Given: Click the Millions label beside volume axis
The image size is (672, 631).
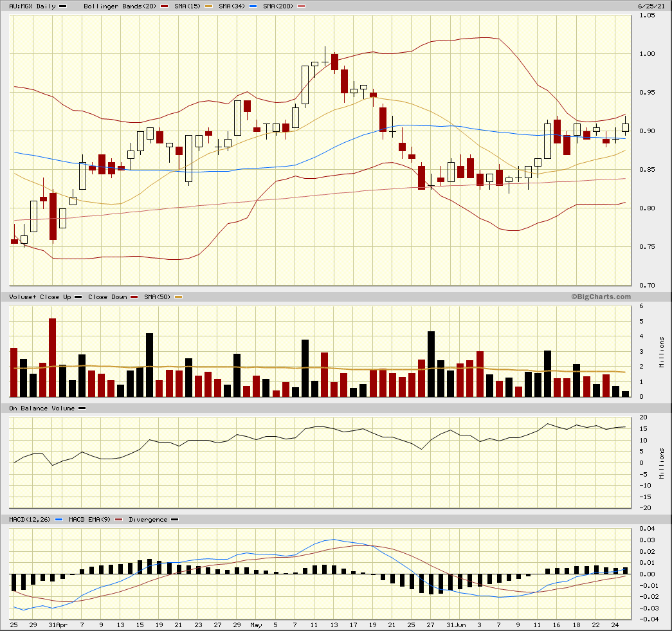Looking at the screenshot, I should coord(662,352).
